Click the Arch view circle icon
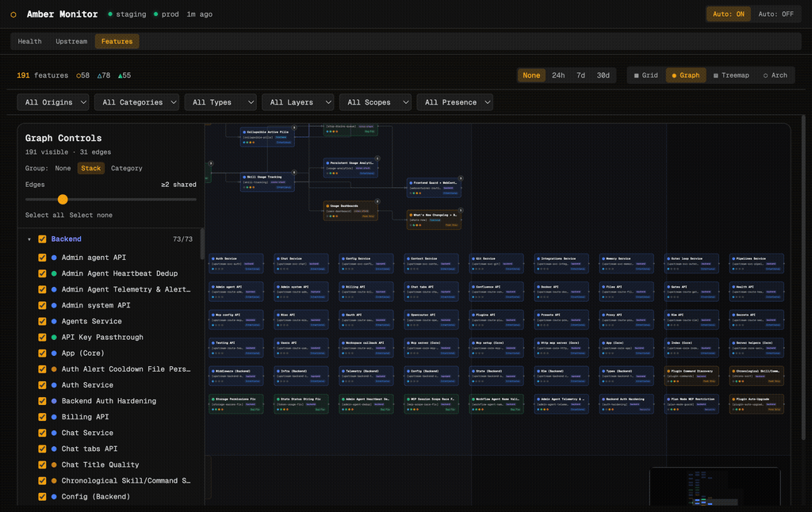Viewport: 812px width, 512px height. [765, 75]
